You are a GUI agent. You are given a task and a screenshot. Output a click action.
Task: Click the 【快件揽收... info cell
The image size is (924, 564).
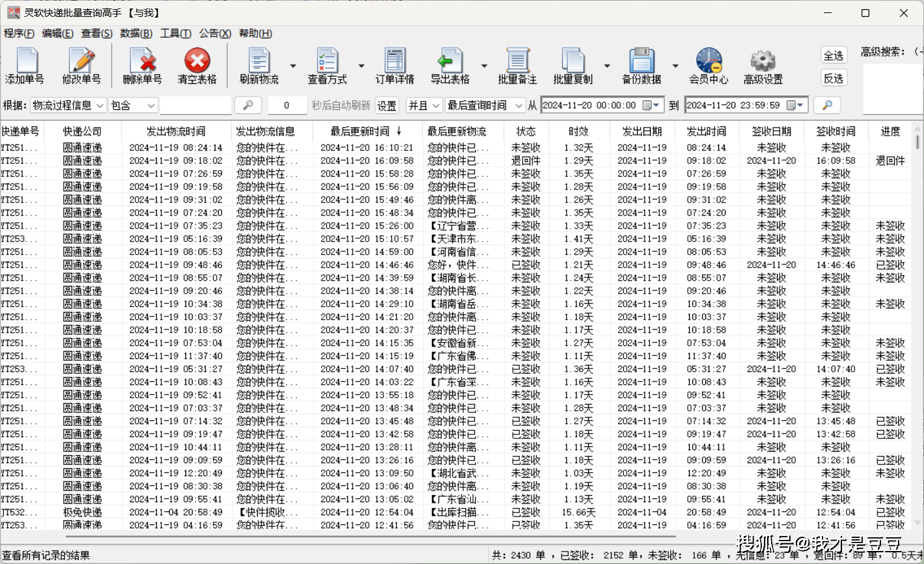267,513
